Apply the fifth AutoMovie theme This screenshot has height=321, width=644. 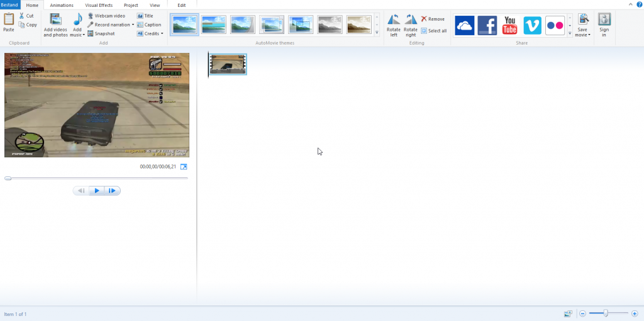click(x=301, y=25)
